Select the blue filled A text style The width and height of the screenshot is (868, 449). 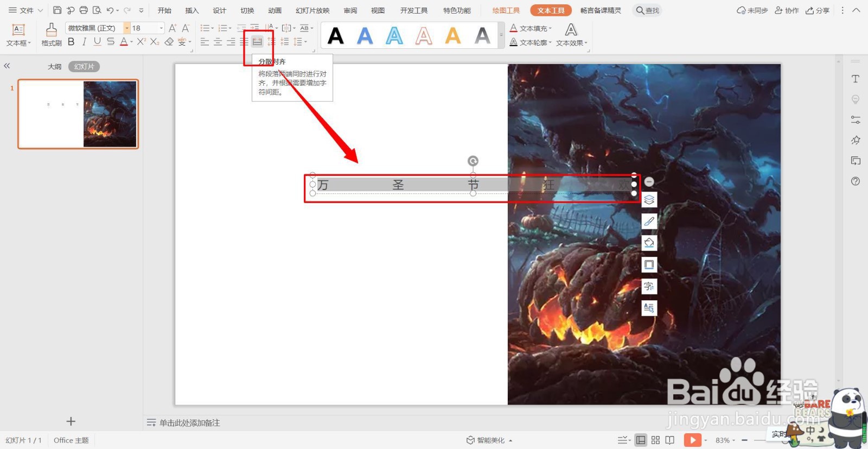pyautogui.click(x=365, y=36)
